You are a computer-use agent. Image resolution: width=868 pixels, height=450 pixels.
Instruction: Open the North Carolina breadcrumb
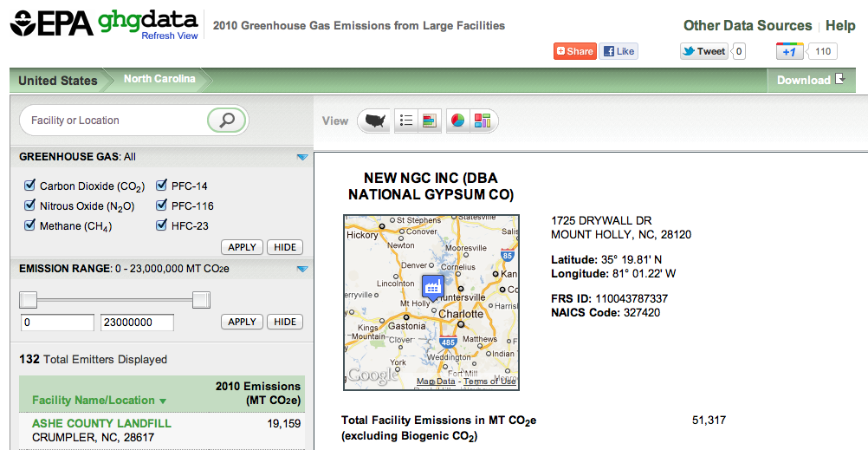pyautogui.click(x=159, y=79)
